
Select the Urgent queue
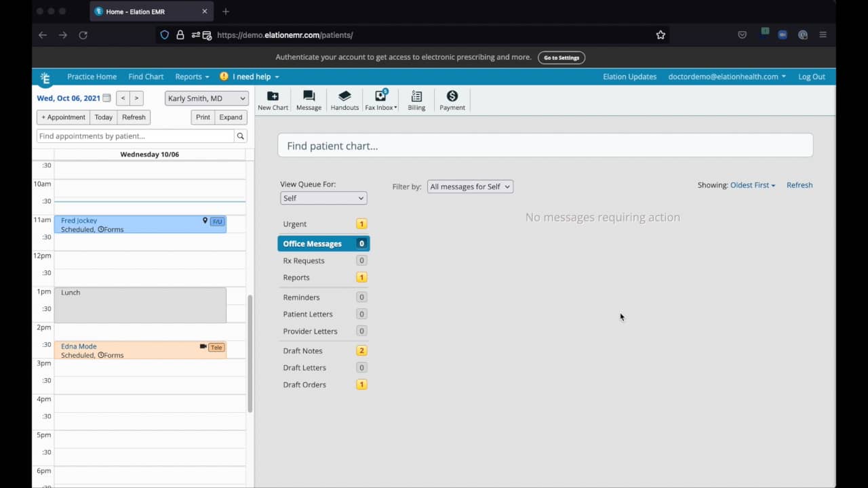pos(323,224)
